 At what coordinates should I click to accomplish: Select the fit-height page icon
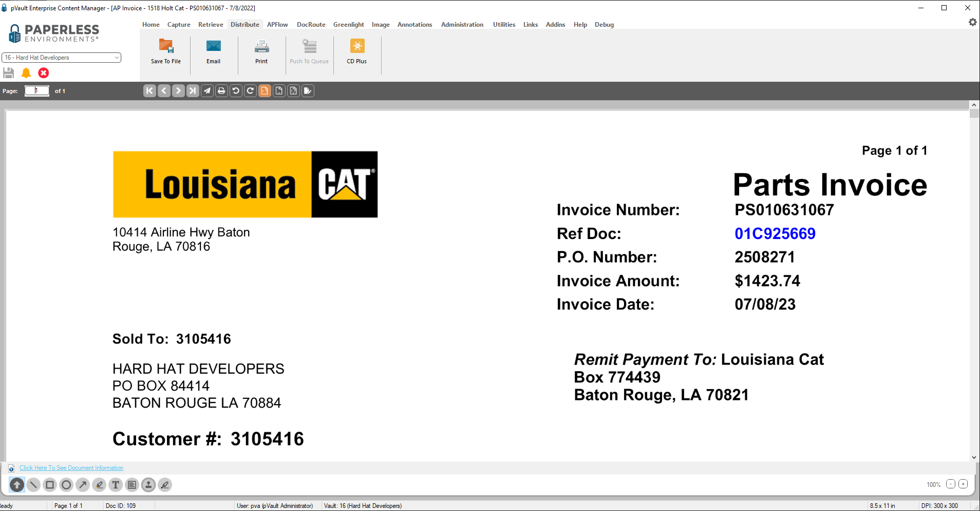279,91
